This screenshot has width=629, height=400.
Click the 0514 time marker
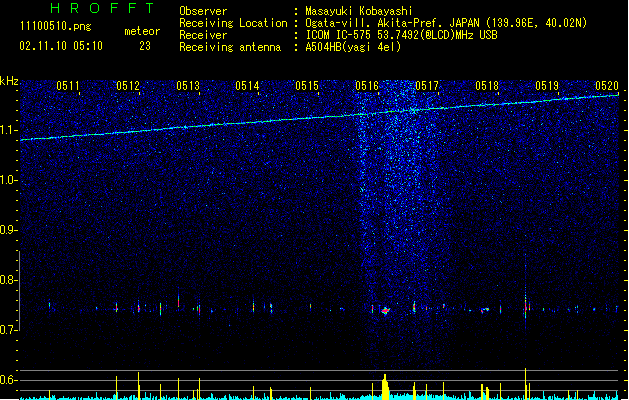[247, 86]
